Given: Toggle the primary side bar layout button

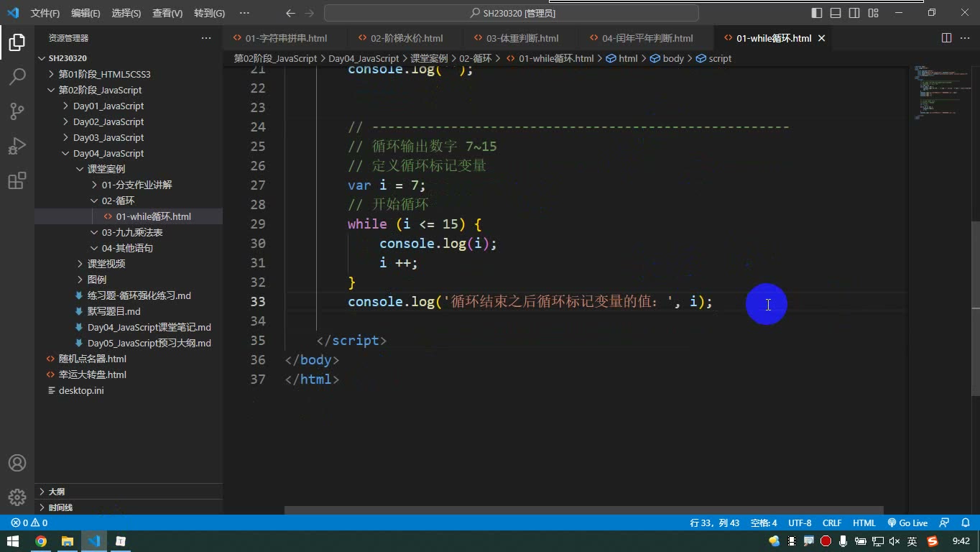Looking at the screenshot, I should 817,13.
